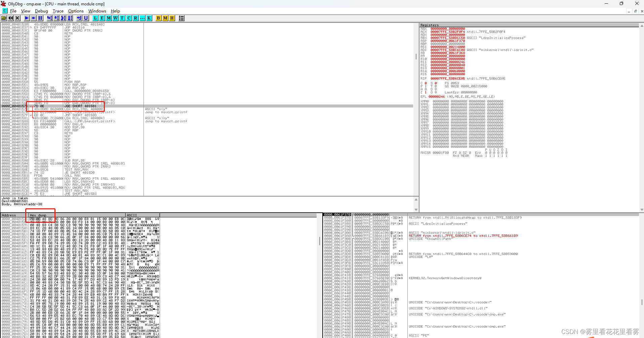
Task: Click the LastErr 00000000 entry in Registers
Action: point(461,92)
